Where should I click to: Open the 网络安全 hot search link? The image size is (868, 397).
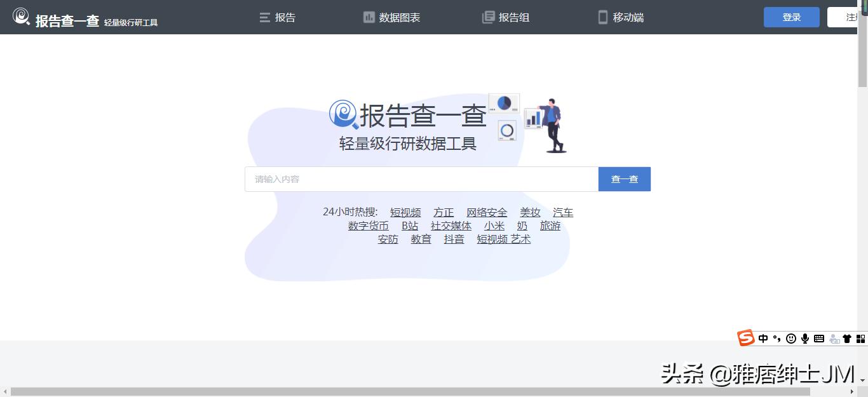[487, 212]
